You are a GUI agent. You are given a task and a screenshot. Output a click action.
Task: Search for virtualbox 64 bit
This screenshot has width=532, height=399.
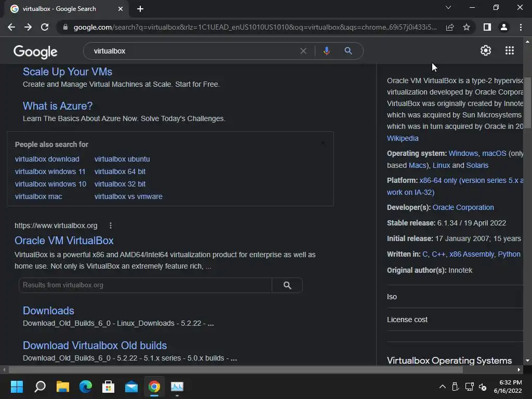tap(120, 171)
